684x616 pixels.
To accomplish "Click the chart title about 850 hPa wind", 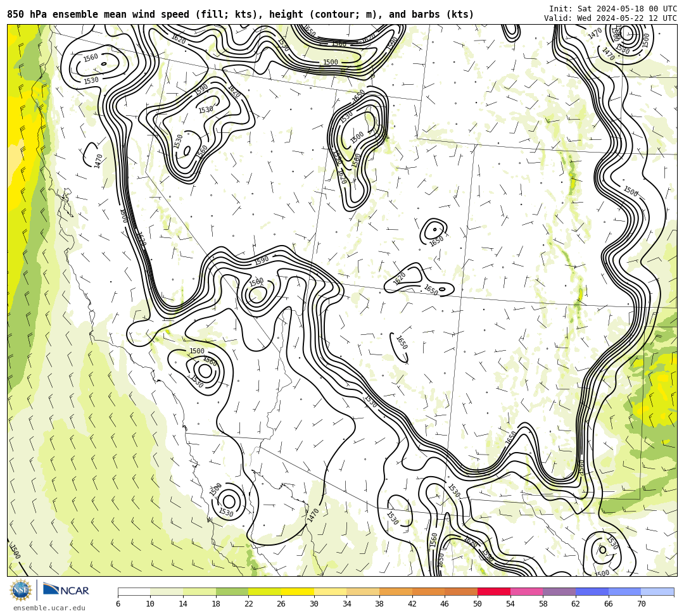I will click(x=241, y=15).
